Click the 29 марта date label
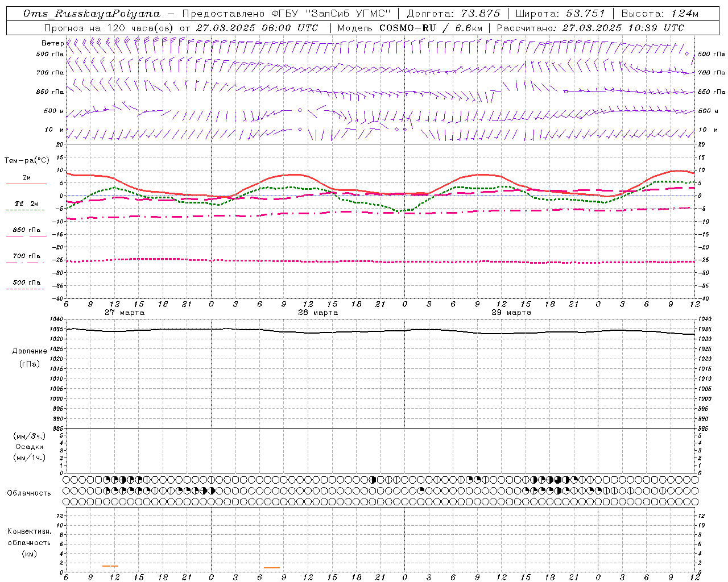 [511, 313]
